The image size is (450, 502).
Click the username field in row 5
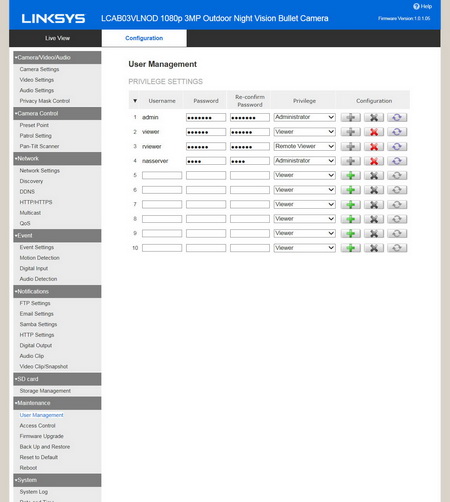point(162,175)
